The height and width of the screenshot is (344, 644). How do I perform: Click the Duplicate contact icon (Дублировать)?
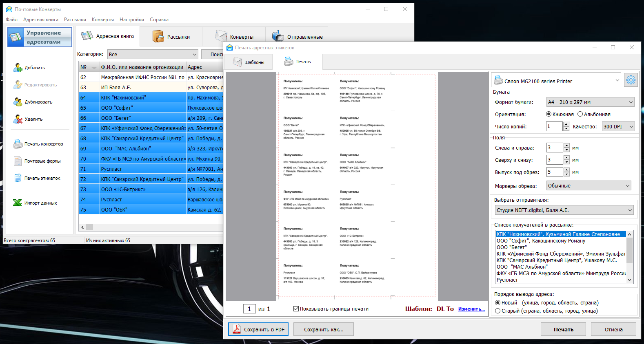pos(18,102)
